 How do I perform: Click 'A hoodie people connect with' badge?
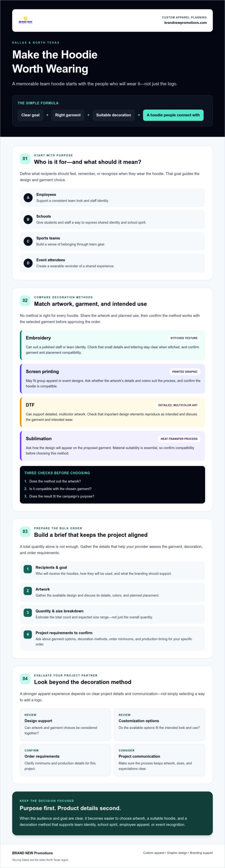[x=173, y=115]
